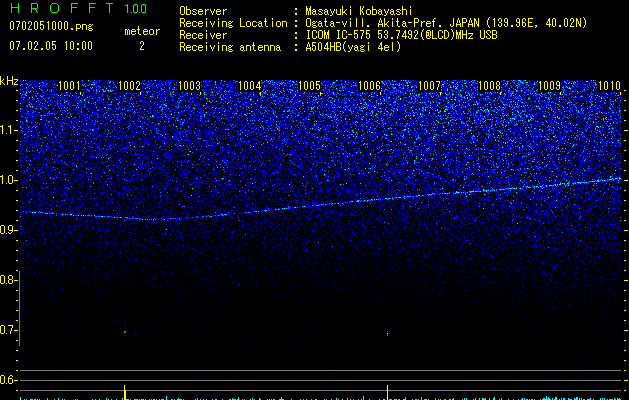Click time marker 1004
This screenshot has height=400, width=629.
tap(250, 86)
